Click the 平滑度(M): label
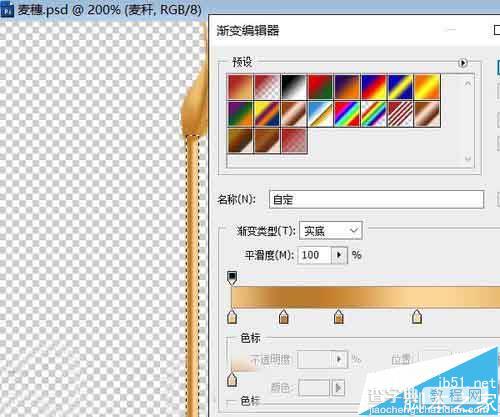 point(269,255)
